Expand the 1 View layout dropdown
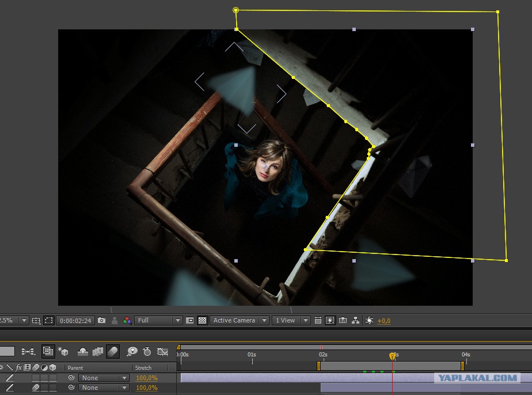Screen dimensions: 532x395 291,320
